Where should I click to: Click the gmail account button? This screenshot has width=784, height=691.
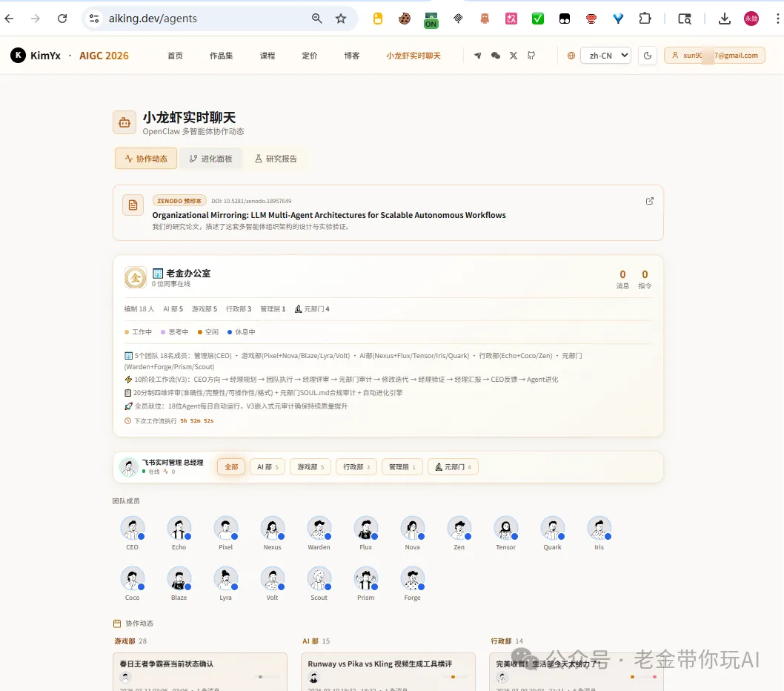coord(714,56)
